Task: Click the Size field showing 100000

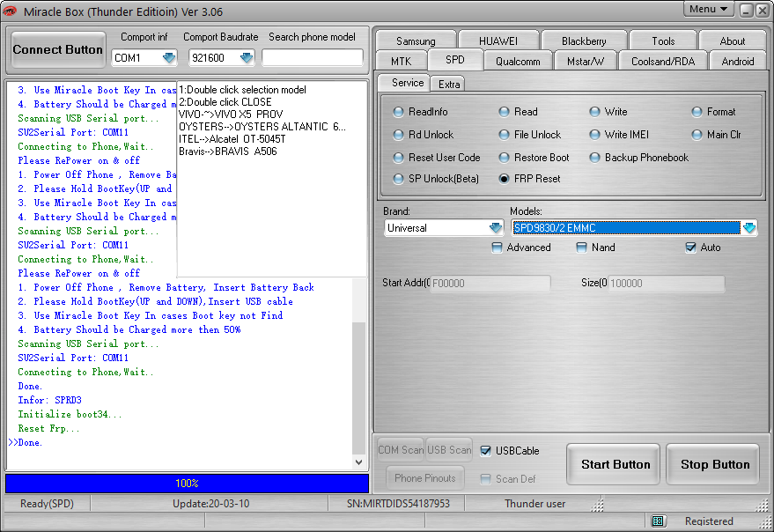Action: tap(667, 283)
